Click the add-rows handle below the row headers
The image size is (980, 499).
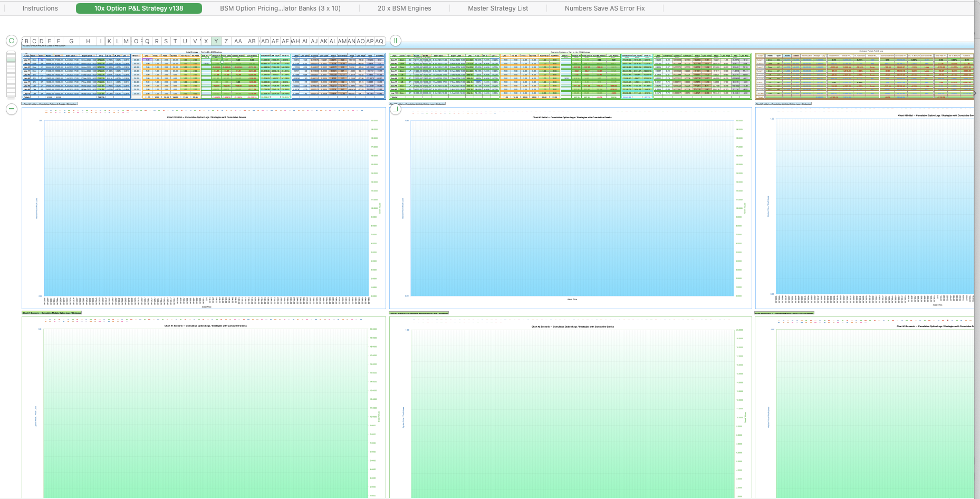[11, 109]
